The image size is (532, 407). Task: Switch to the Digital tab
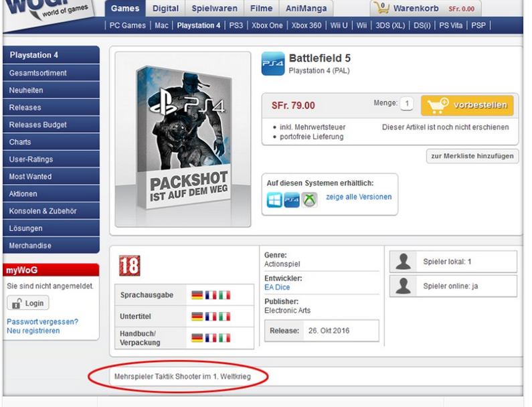point(165,9)
